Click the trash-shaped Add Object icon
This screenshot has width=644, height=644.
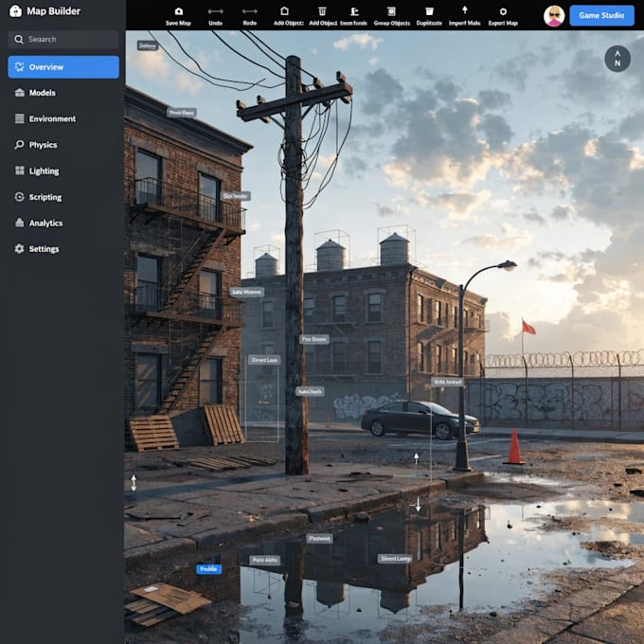[x=322, y=11]
